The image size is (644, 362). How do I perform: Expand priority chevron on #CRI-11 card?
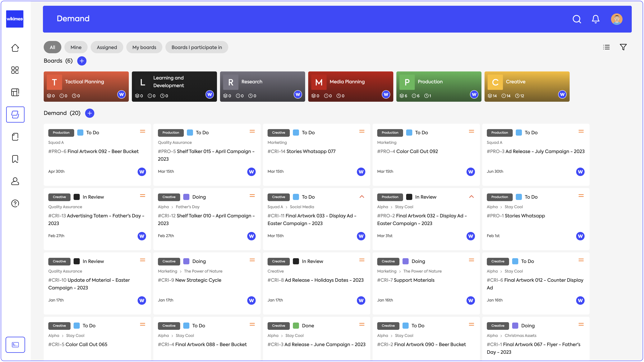[361, 197]
